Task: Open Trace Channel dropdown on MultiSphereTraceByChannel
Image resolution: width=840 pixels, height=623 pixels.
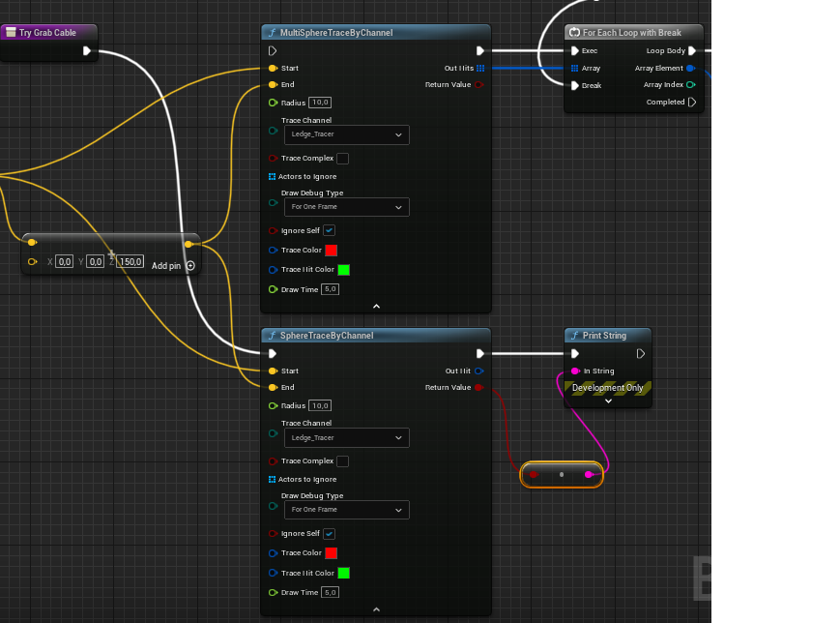Action: pos(347,134)
